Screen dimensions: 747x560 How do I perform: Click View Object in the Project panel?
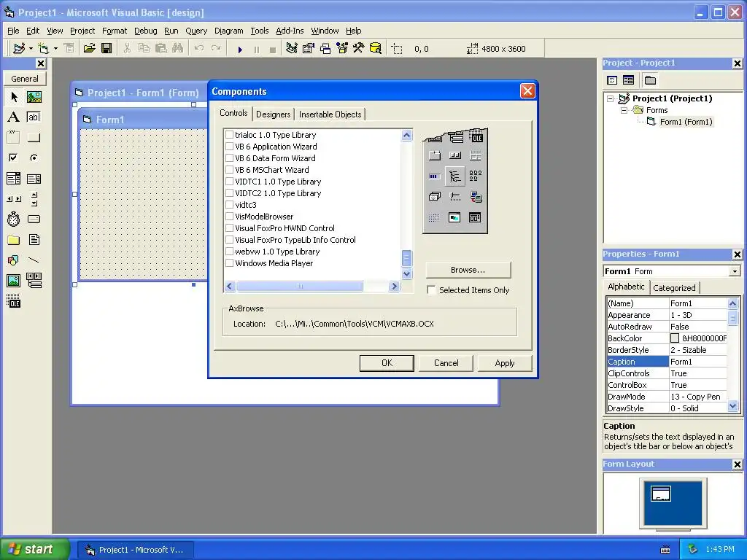click(628, 80)
